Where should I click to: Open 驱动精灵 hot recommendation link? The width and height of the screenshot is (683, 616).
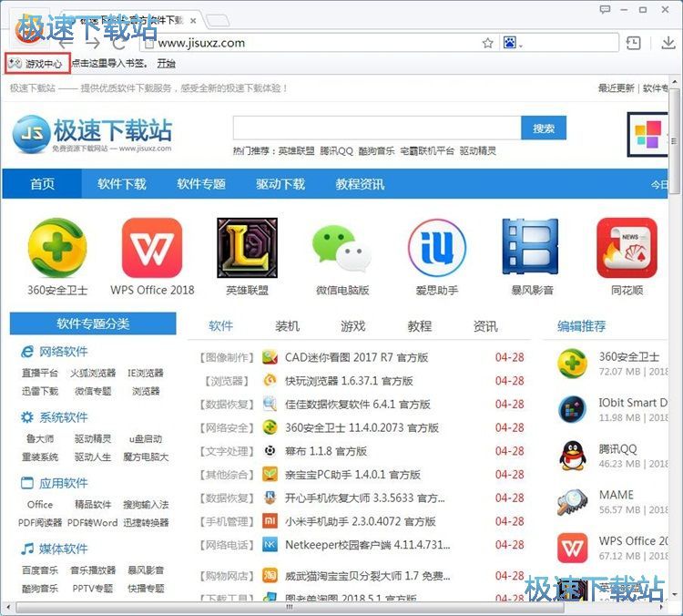click(x=478, y=151)
